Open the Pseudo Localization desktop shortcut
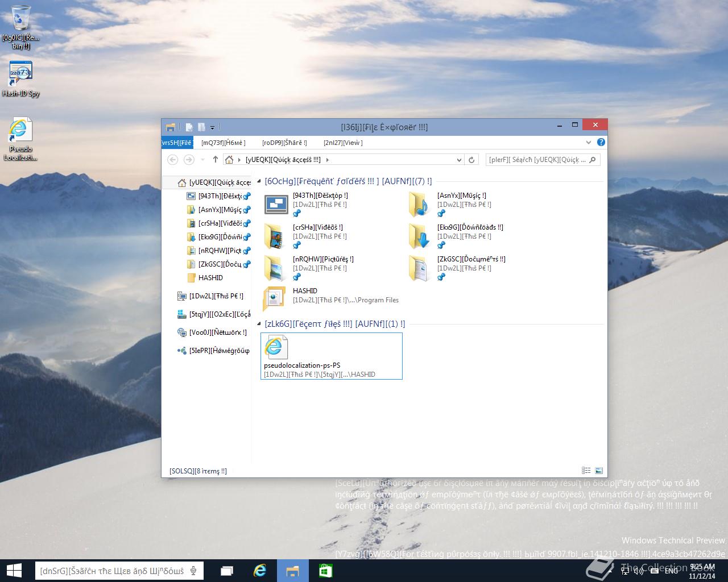Image resolution: width=728 pixels, height=582 pixels. pos(21,139)
